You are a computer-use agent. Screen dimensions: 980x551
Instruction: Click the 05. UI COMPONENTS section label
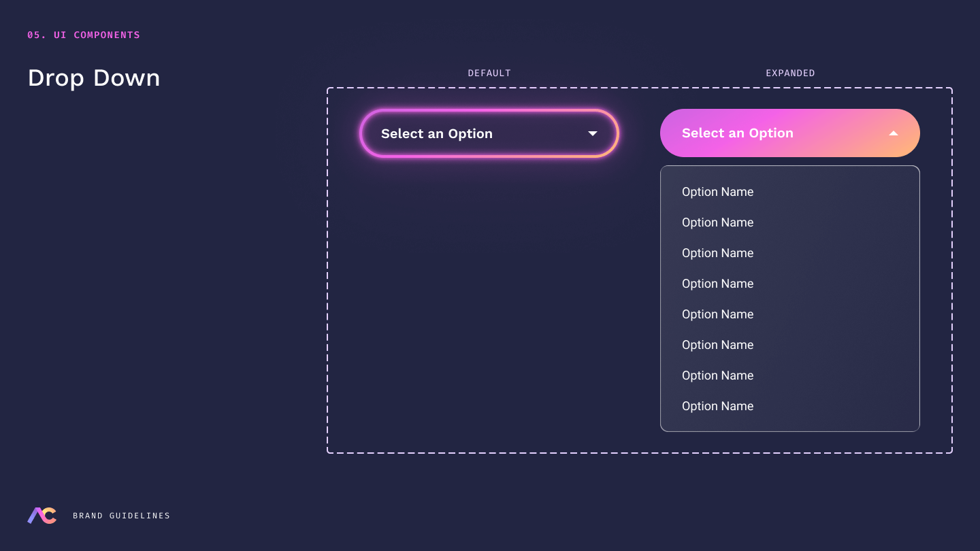[84, 35]
